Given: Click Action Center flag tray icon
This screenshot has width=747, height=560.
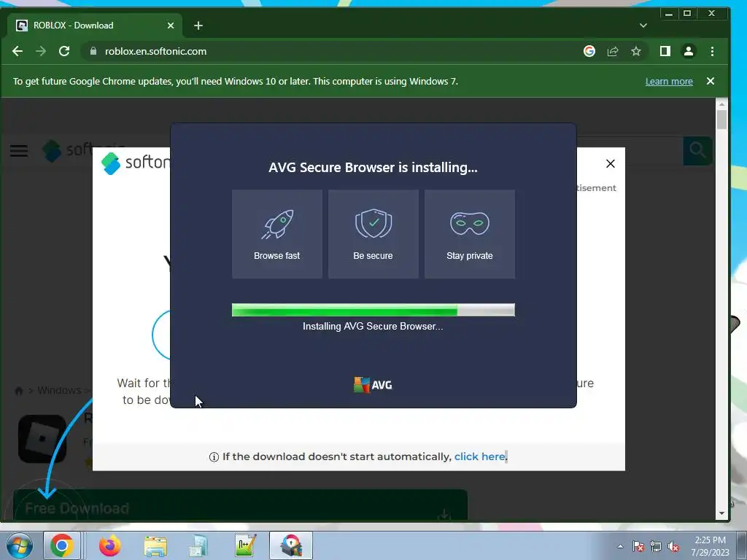Looking at the screenshot, I should click(638, 547).
